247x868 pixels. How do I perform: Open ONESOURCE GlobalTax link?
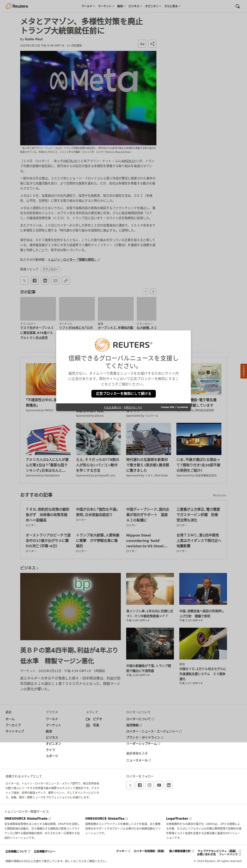coord(106,818)
